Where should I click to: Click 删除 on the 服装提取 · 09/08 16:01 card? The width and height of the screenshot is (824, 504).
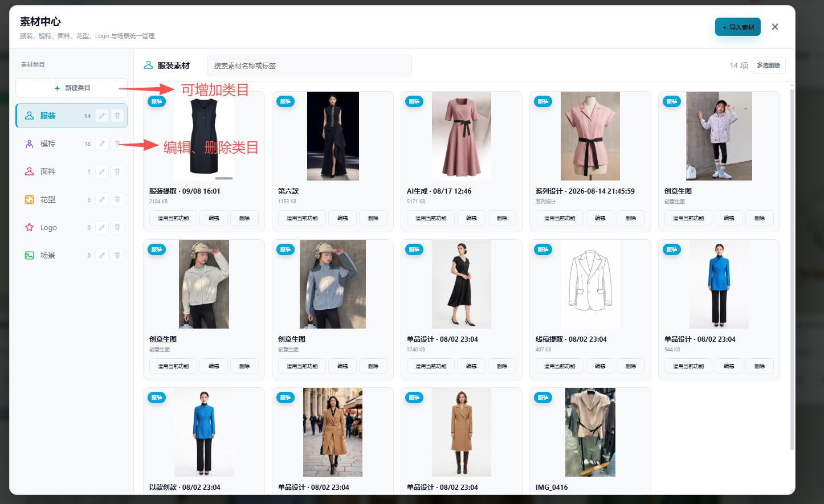pyautogui.click(x=244, y=218)
